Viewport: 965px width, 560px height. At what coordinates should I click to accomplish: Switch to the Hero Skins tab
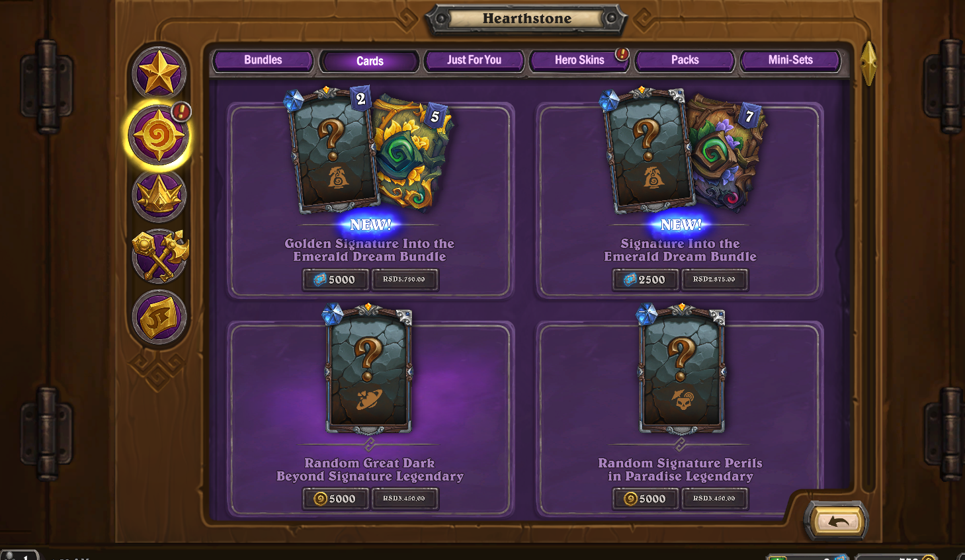click(579, 60)
